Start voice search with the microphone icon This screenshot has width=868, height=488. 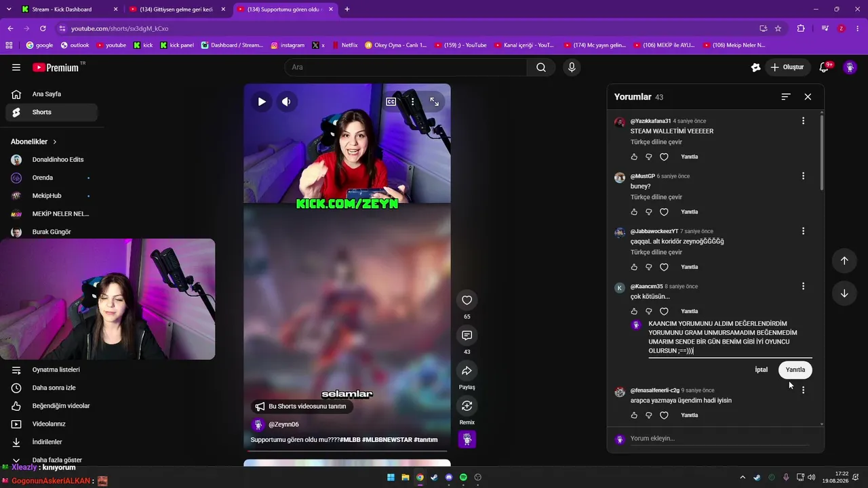[572, 67]
